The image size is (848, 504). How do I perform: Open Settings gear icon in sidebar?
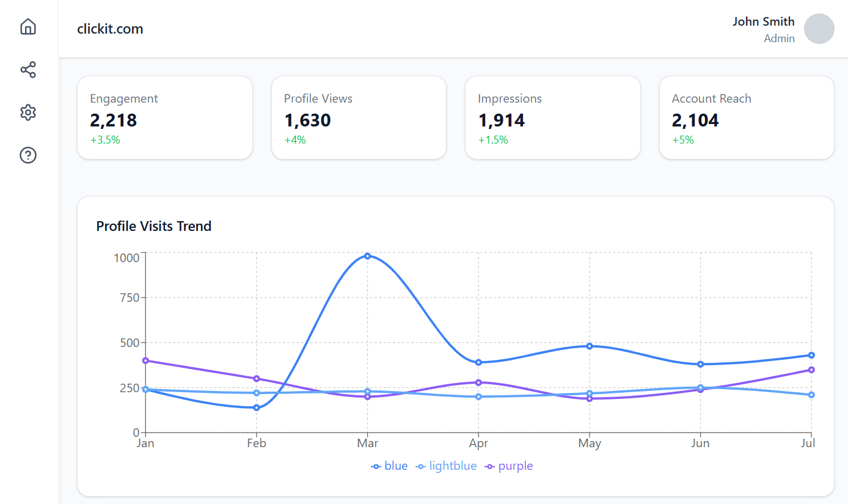28,112
